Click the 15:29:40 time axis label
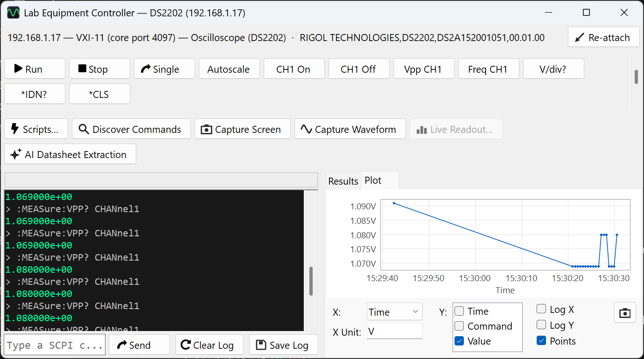 pos(383,278)
